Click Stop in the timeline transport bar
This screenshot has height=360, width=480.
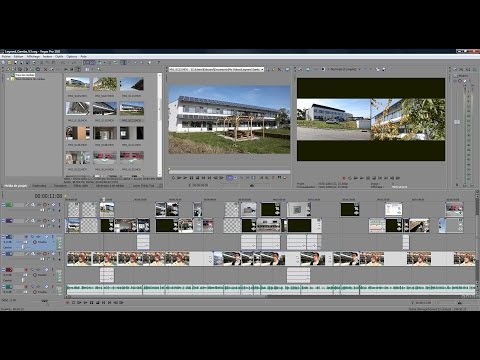97,302
